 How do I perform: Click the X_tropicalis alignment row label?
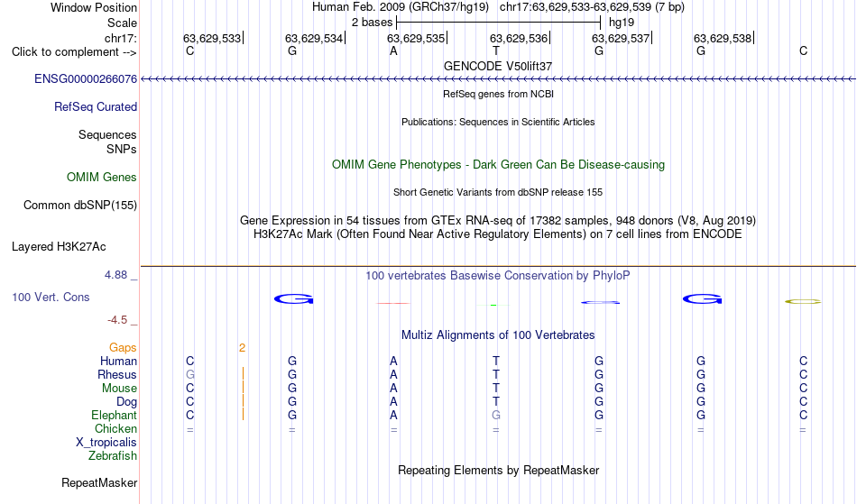pyautogui.click(x=106, y=443)
